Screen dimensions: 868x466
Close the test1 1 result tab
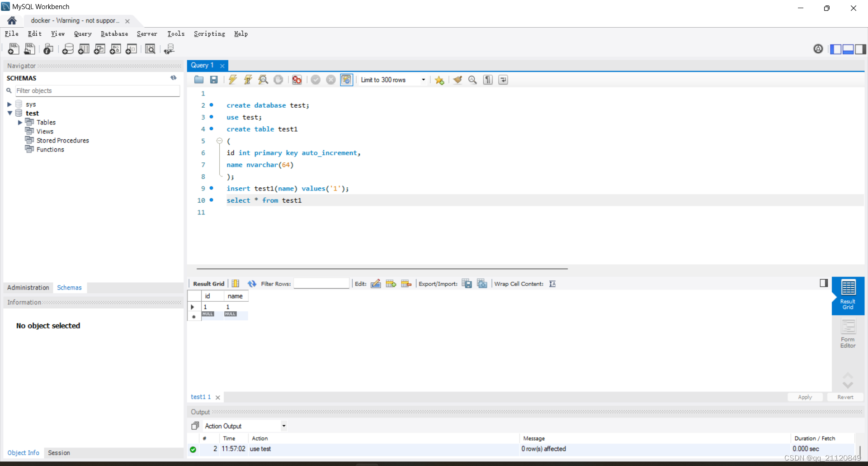coord(218,397)
